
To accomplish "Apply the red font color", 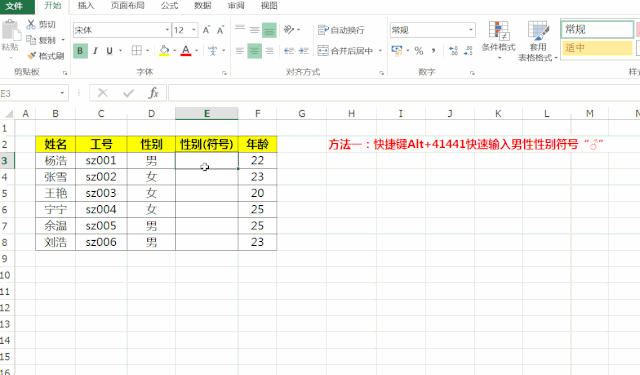I will coord(186,51).
